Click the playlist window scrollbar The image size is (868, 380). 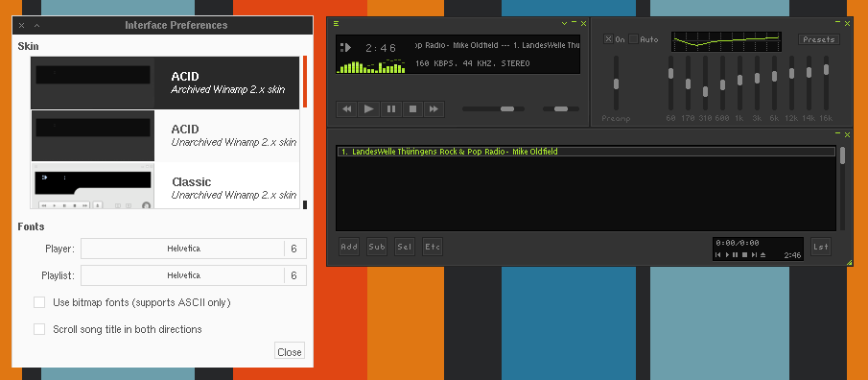(x=842, y=188)
